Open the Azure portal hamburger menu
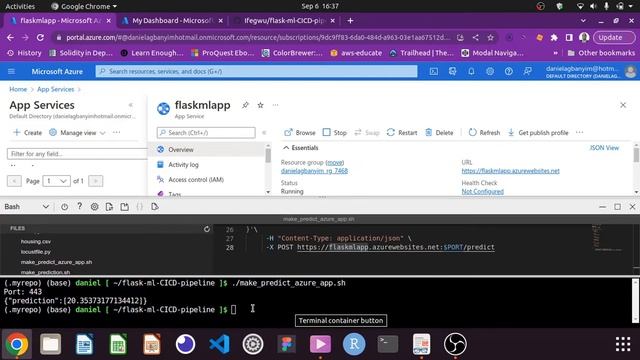The image size is (640, 360). [11, 71]
